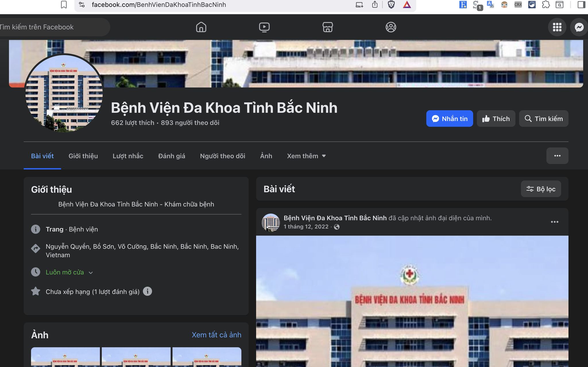Open Facebook Video tab icon

pyautogui.click(x=264, y=27)
